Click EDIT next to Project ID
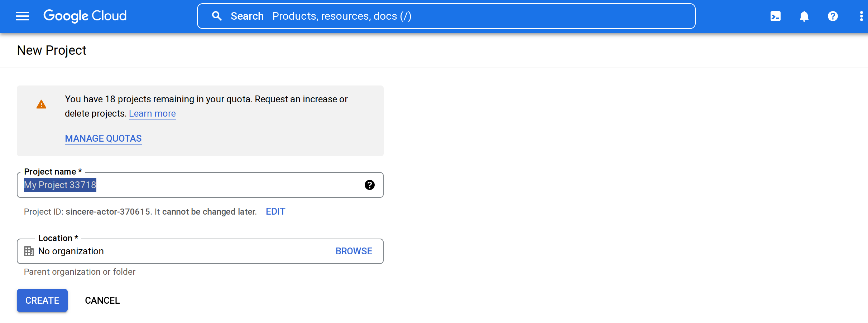 tap(275, 211)
